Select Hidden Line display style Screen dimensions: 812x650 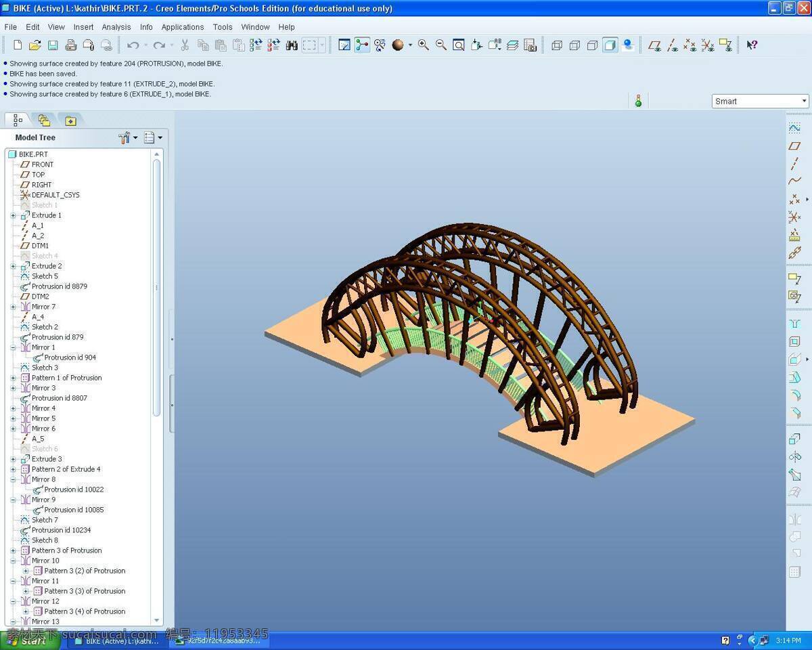point(574,45)
